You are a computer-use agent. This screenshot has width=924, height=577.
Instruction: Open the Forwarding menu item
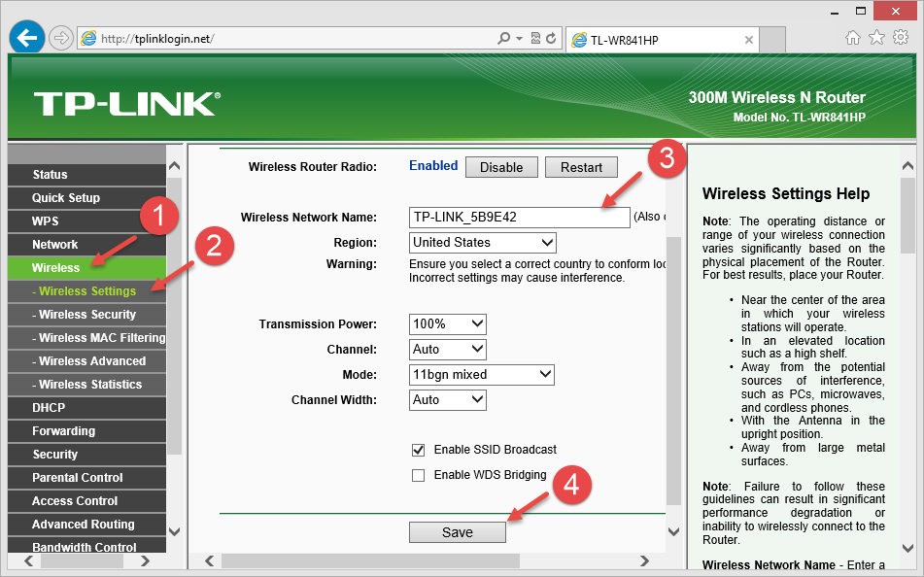(x=87, y=431)
